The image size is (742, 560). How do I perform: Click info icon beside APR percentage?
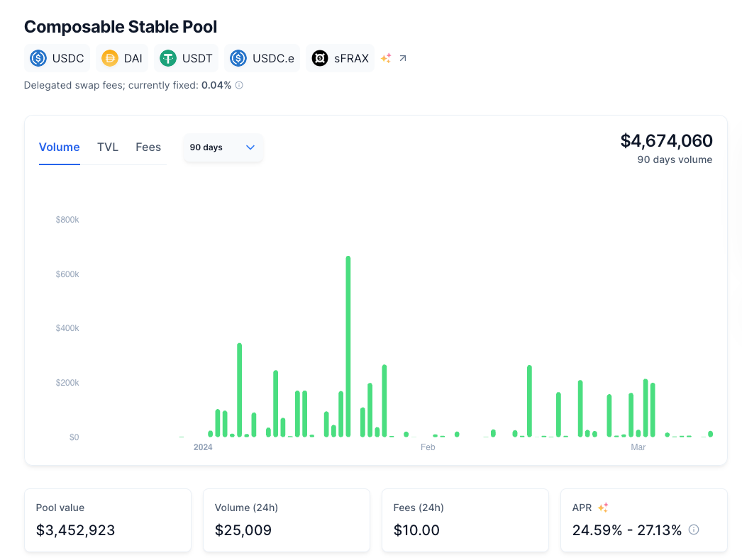tap(694, 530)
